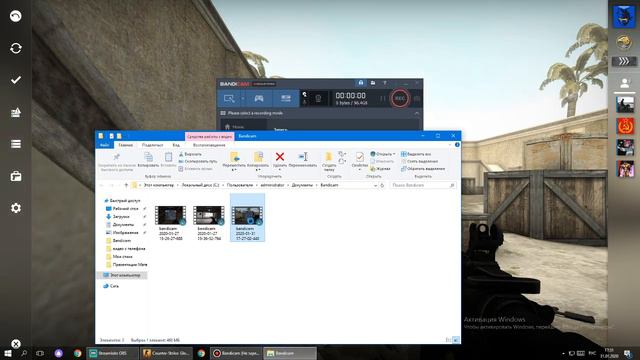This screenshot has width=640, height=360.
Task: Select Bandicam screen recording mode icon
Action: click(x=229, y=98)
